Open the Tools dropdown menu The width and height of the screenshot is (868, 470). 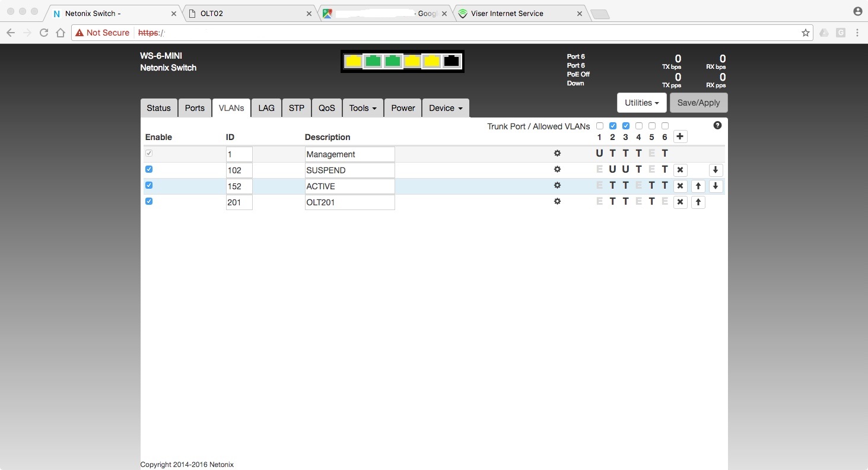363,108
